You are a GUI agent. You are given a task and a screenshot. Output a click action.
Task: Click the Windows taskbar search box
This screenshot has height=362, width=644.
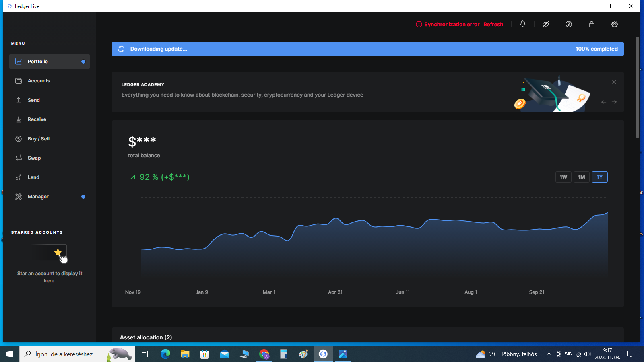coord(77,354)
